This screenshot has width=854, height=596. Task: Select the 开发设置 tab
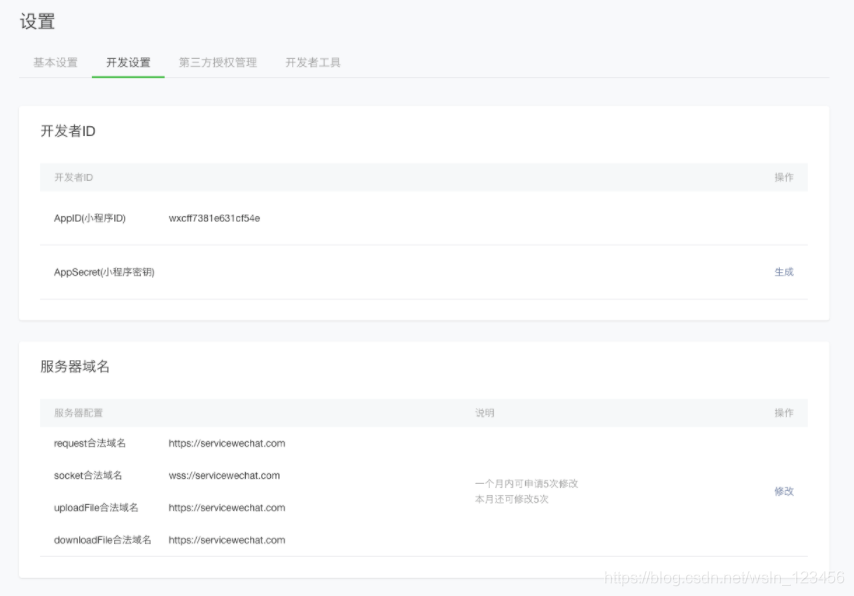coord(128,63)
